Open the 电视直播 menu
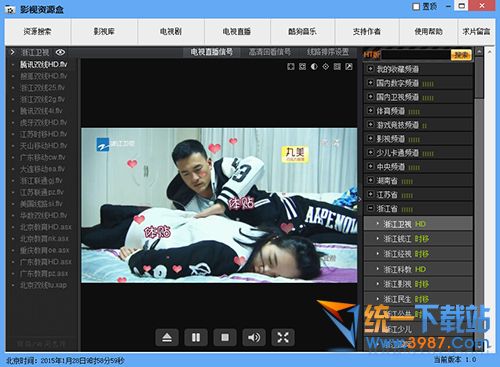Screen dimensions: 500x367 (237, 32)
